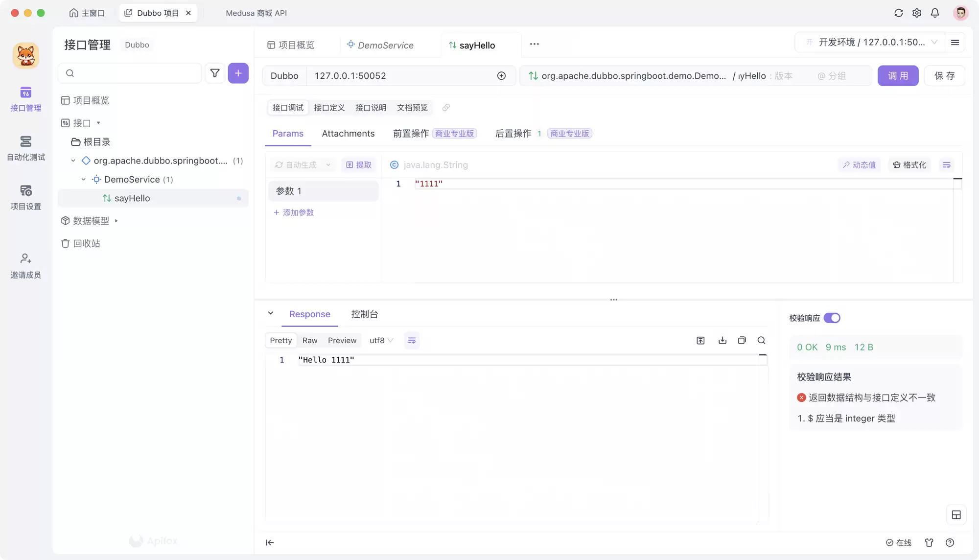The image size is (979, 560).
Task: Collapse the Response panel chevron
Action: (x=271, y=313)
